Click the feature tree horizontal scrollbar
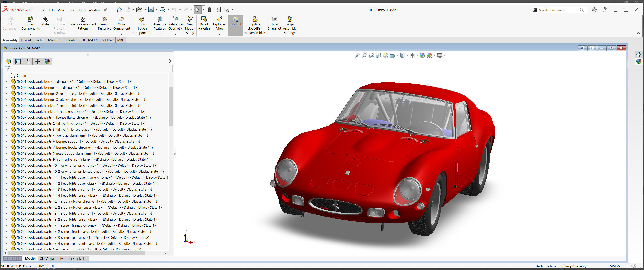 pyautogui.click(x=76, y=253)
